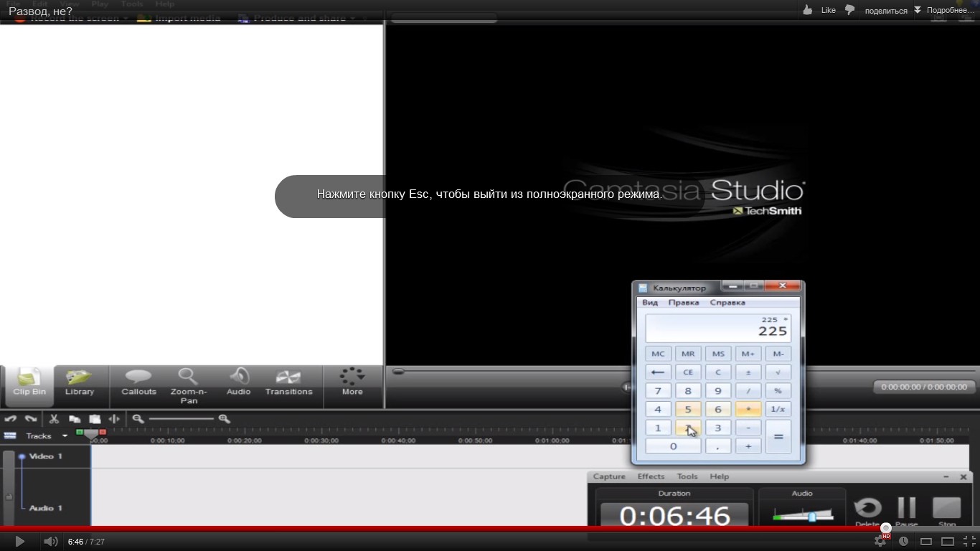Open the recorder Capture menu
The image size is (980, 551).
[x=609, y=476]
